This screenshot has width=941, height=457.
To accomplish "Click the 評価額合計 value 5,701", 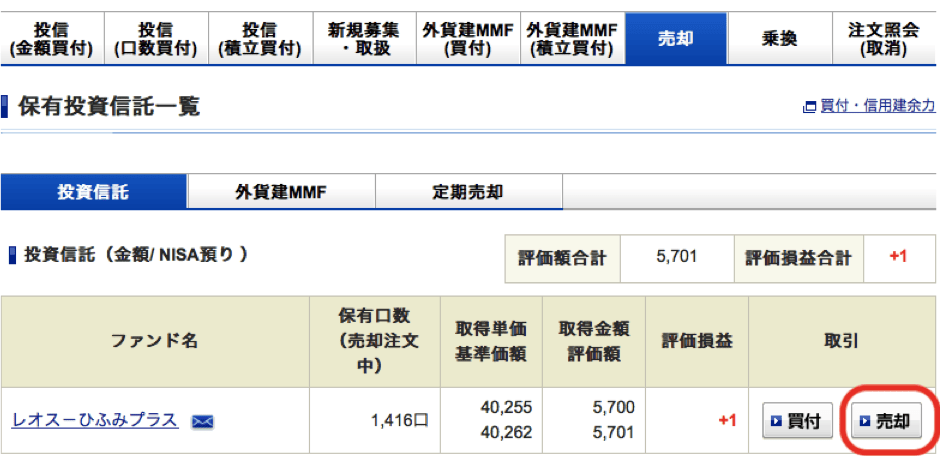I will point(677,257).
